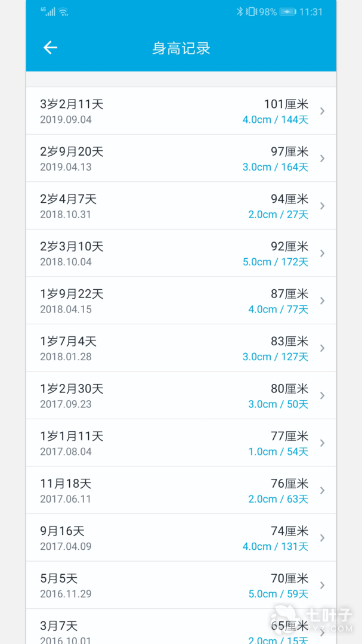Tap the vibrate mode status icon
The width and height of the screenshot is (362, 644).
click(x=251, y=12)
